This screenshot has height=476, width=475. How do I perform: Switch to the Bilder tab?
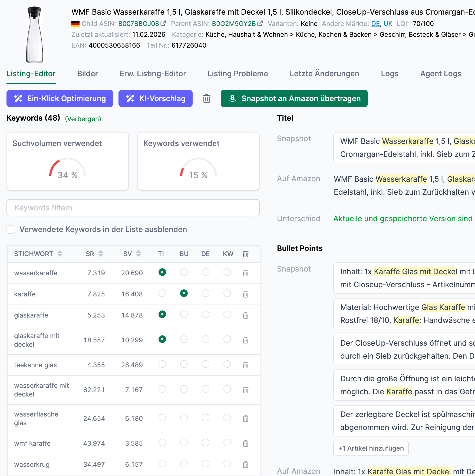[x=87, y=74]
